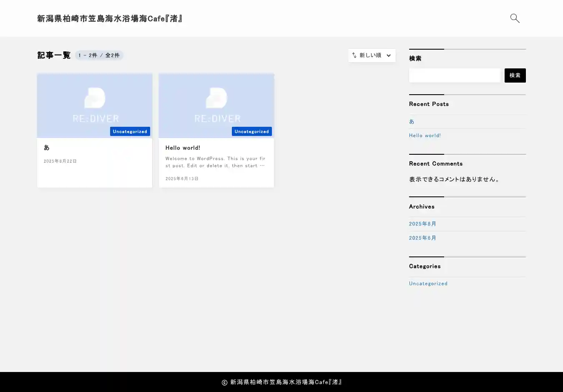Image resolution: width=563 pixels, height=392 pixels.
Task: Click the sidebar search input field
Action: 455,75
